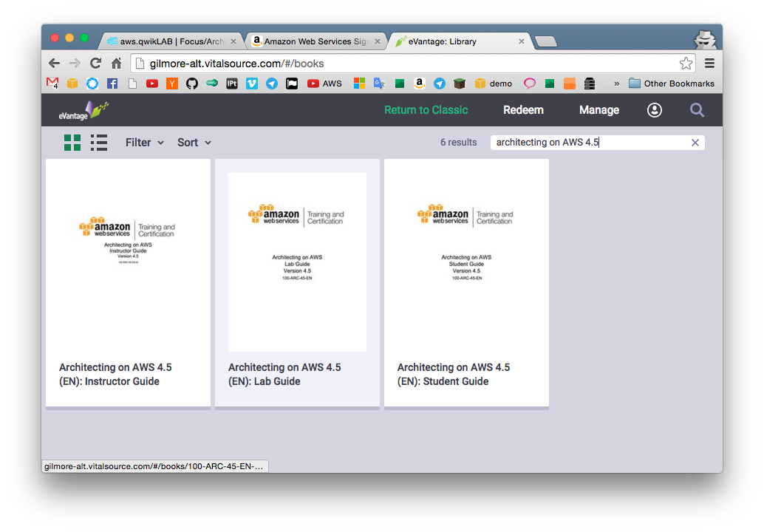Switch to grid view of books

click(x=72, y=143)
